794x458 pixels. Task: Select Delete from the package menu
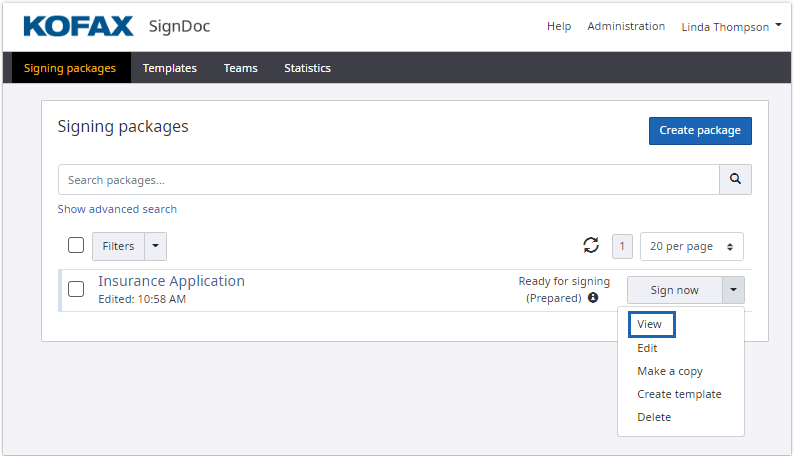coord(654,417)
